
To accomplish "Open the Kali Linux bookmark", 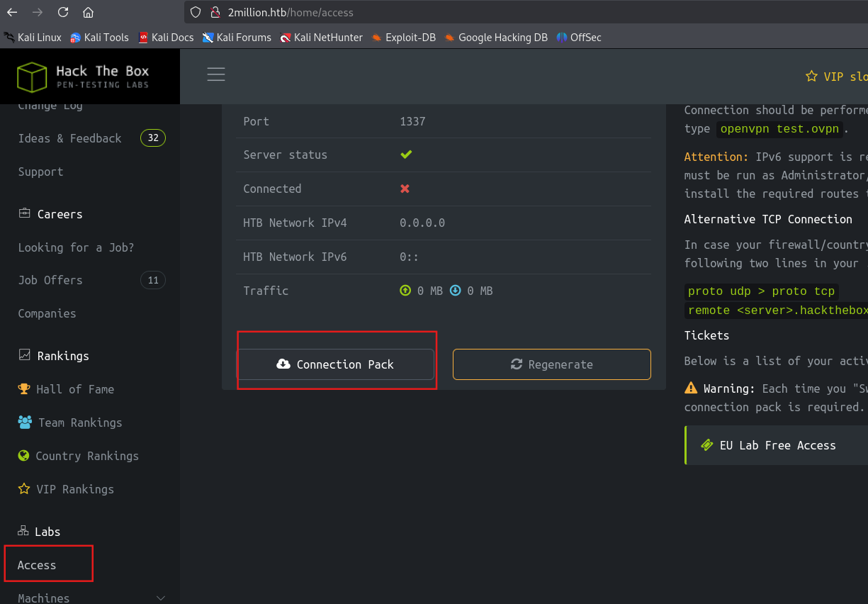I will 33,38.
